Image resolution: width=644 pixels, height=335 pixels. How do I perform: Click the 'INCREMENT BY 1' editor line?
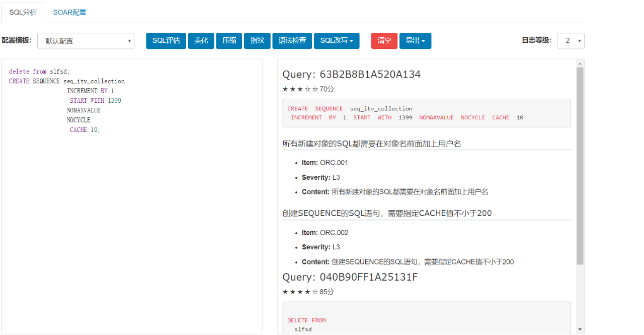[x=91, y=91]
